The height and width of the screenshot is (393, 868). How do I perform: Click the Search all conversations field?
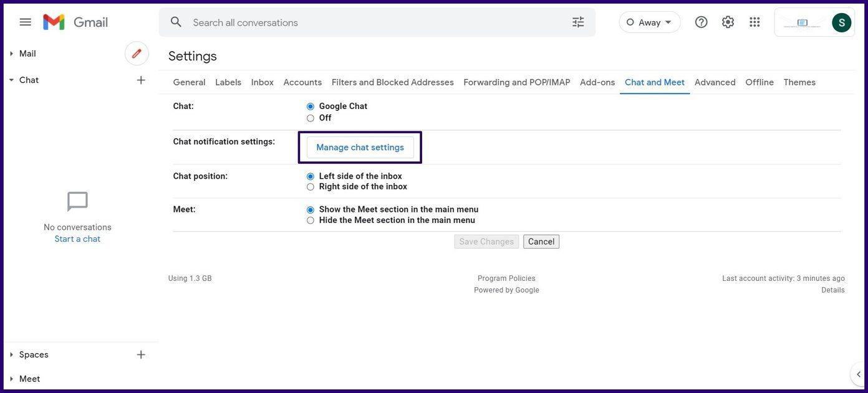click(x=377, y=22)
